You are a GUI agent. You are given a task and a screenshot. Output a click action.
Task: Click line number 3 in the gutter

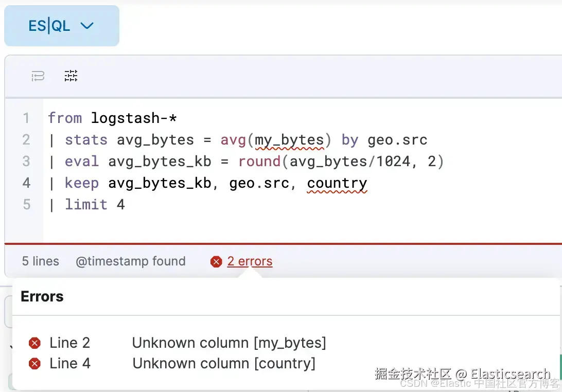point(26,162)
